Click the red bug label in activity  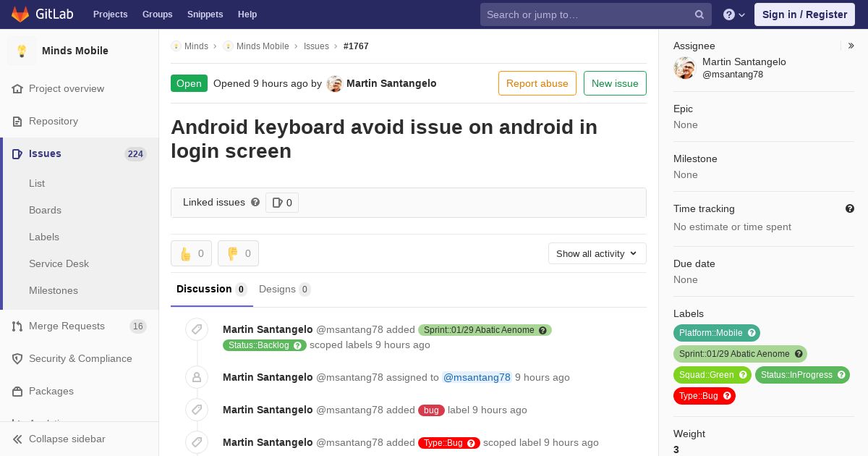431,410
